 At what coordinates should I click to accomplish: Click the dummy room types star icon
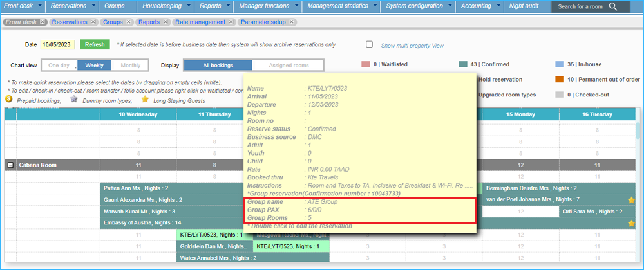tap(74, 99)
